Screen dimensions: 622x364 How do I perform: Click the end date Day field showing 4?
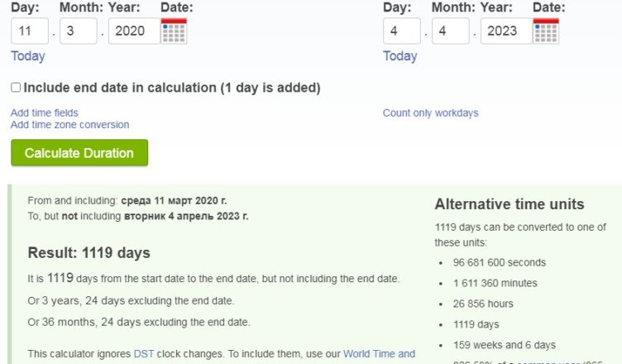[x=402, y=31]
